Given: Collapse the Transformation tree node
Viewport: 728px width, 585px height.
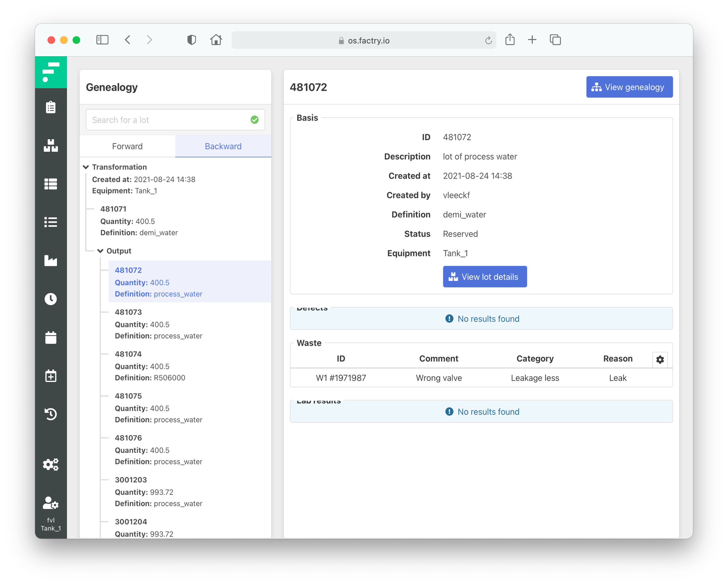Looking at the screenshot, I should 86,167.
